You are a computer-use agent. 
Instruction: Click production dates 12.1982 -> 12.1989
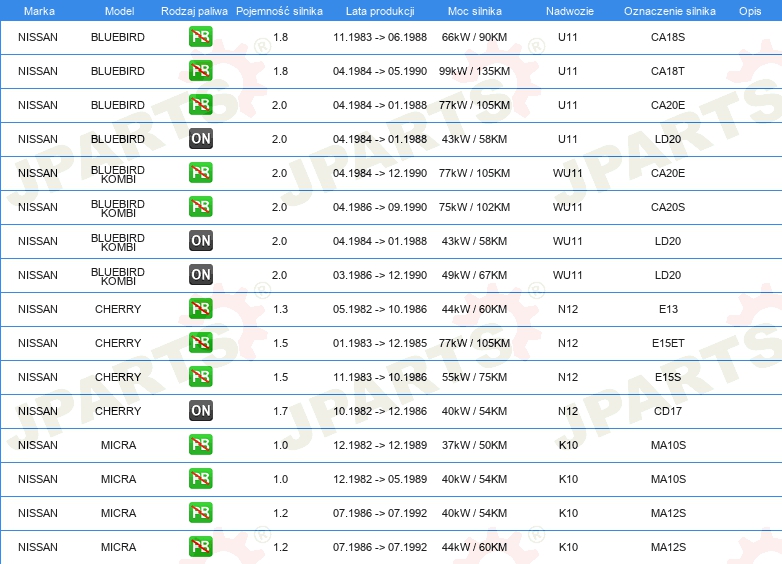click(x=380, y=445)
